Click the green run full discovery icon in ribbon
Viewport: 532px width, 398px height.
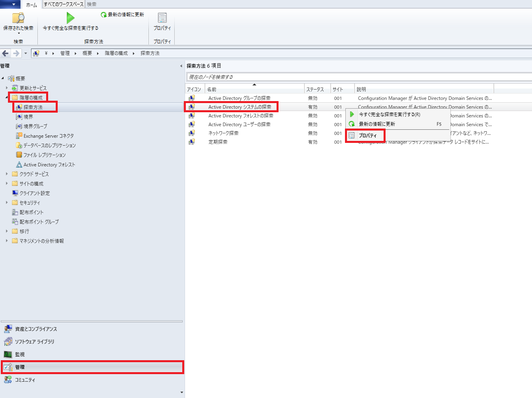70,18
